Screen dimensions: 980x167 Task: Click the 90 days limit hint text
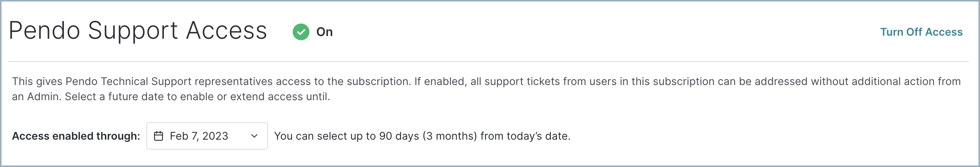(422, 136)
